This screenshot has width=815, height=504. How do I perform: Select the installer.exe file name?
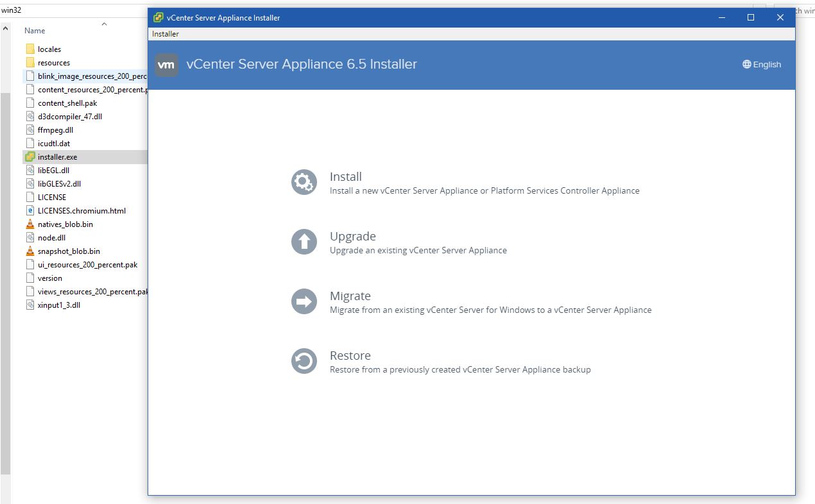57,156
